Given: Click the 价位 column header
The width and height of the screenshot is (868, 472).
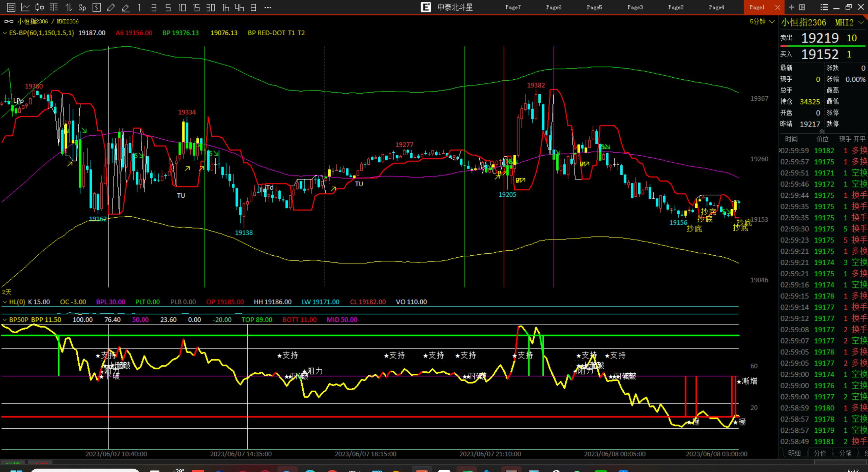Looking at the screenshot, I should point(822,139).
